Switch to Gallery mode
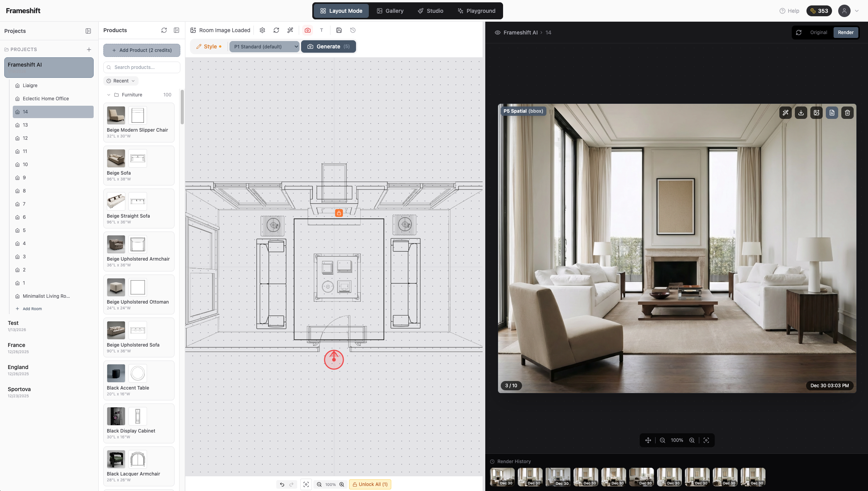 click(390, 10)
